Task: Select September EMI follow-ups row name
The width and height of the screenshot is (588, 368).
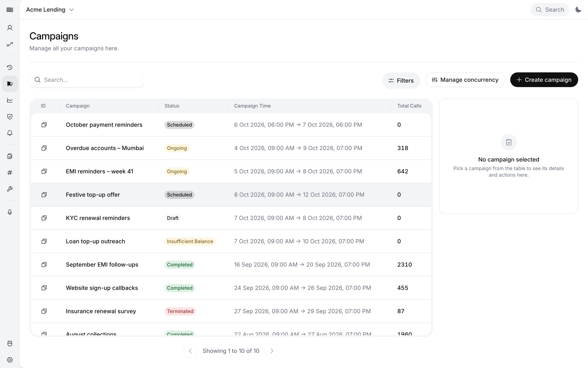Action: (102, 265)
